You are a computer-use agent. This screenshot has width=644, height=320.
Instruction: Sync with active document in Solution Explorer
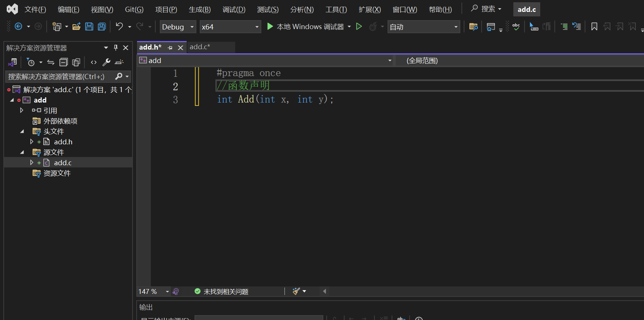tap(51, 62)
